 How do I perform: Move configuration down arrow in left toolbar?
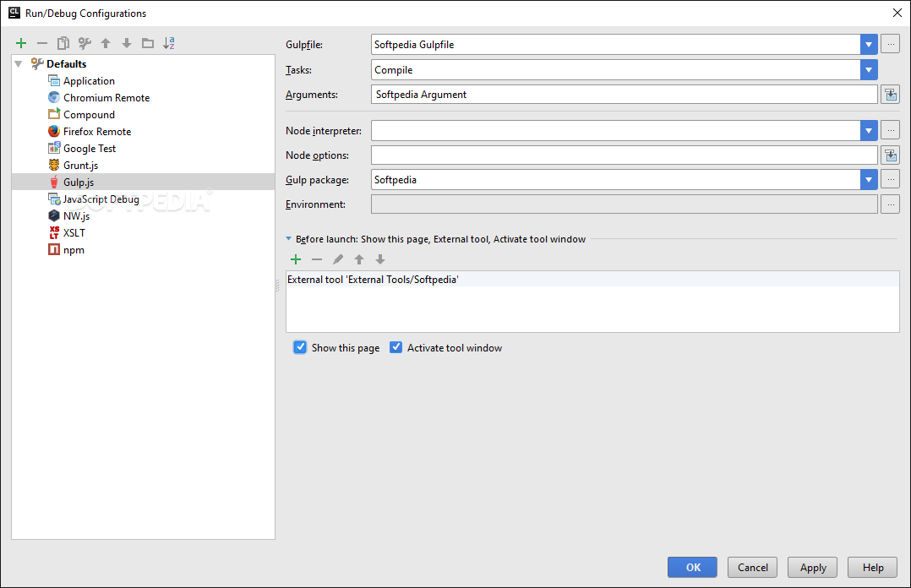127,43
